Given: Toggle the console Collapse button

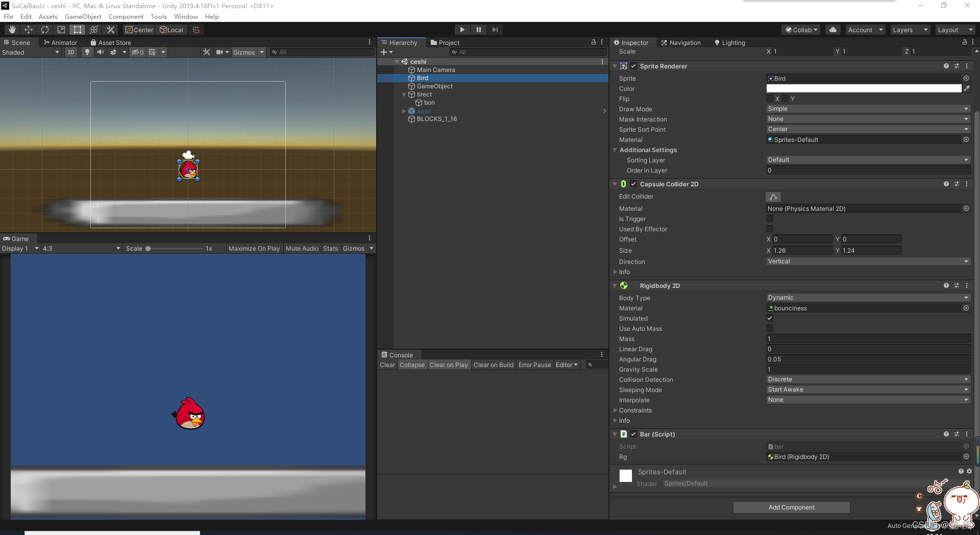Looking at the screenshot, I should tap(412, 364).
